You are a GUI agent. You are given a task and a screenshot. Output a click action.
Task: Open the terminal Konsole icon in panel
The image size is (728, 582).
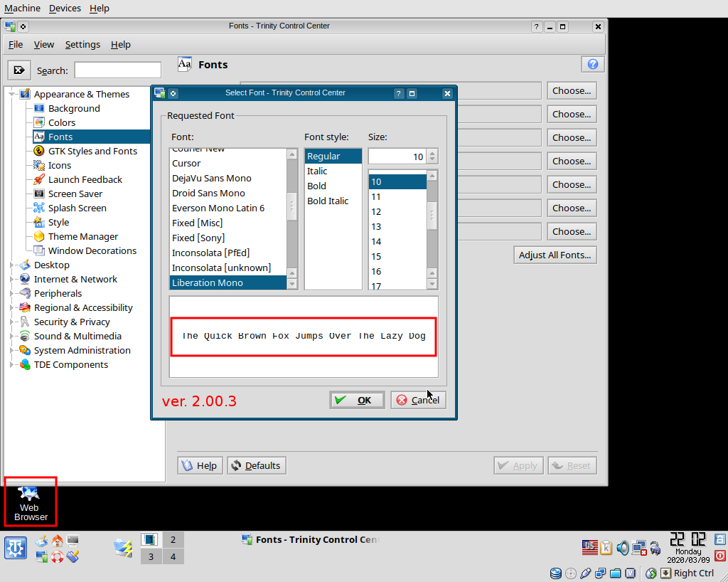(73, 541)
